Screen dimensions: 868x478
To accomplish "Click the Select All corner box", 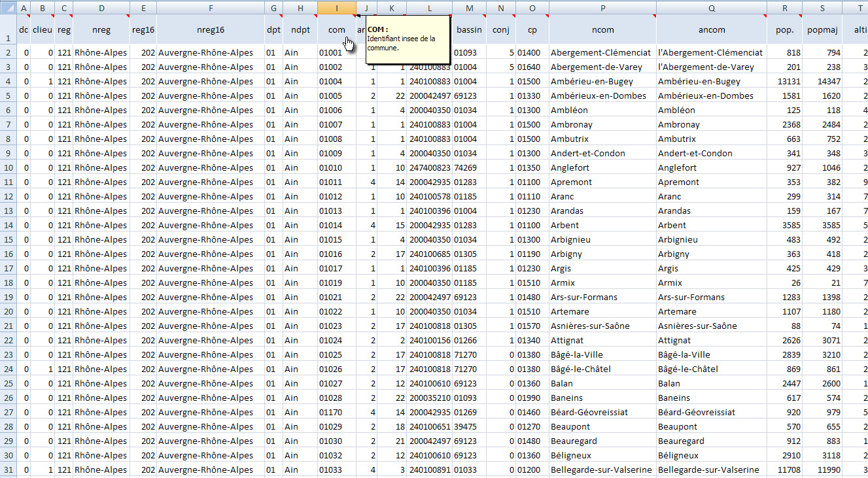I will 8,7.
